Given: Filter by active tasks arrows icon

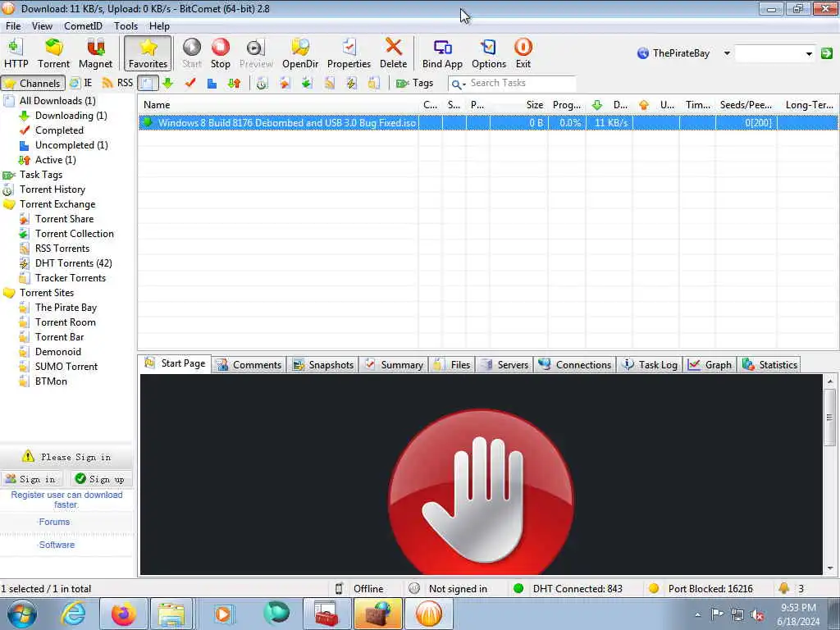Looking at the screenshot, I should pos(234,83).
